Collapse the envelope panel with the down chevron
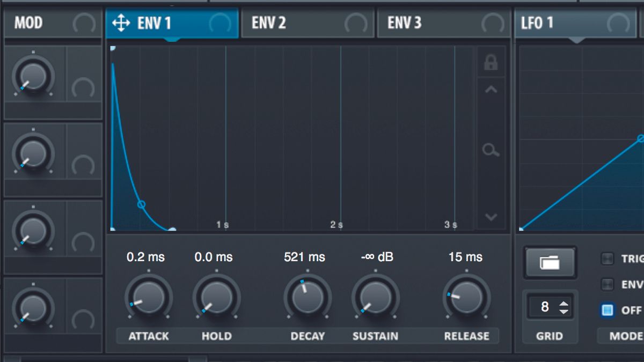Screen dimensions: 644x362 [x=491, y=217]
